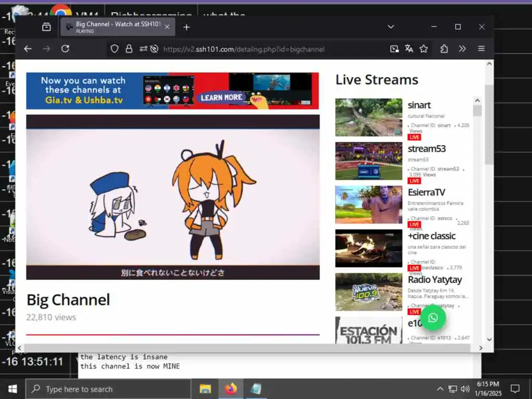Image resolution: width=532 pixels, height=399 pixels.
Task: Click the live streams list up arrow
Action: (477, 100)
